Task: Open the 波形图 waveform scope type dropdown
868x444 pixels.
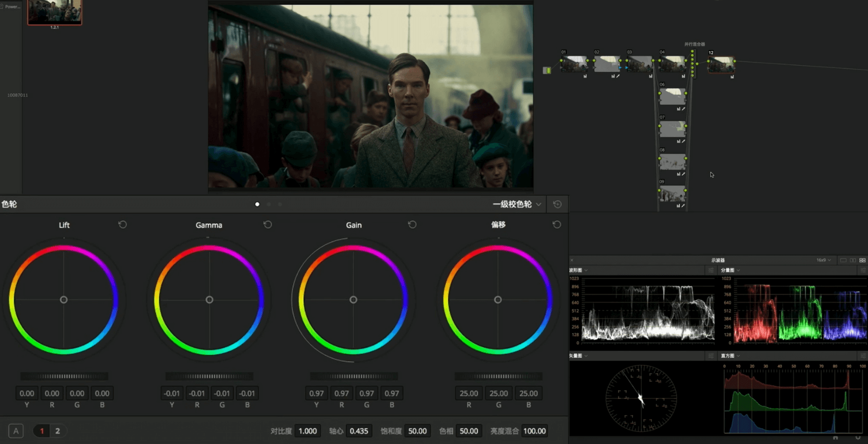Action: (x=579, y=270)
